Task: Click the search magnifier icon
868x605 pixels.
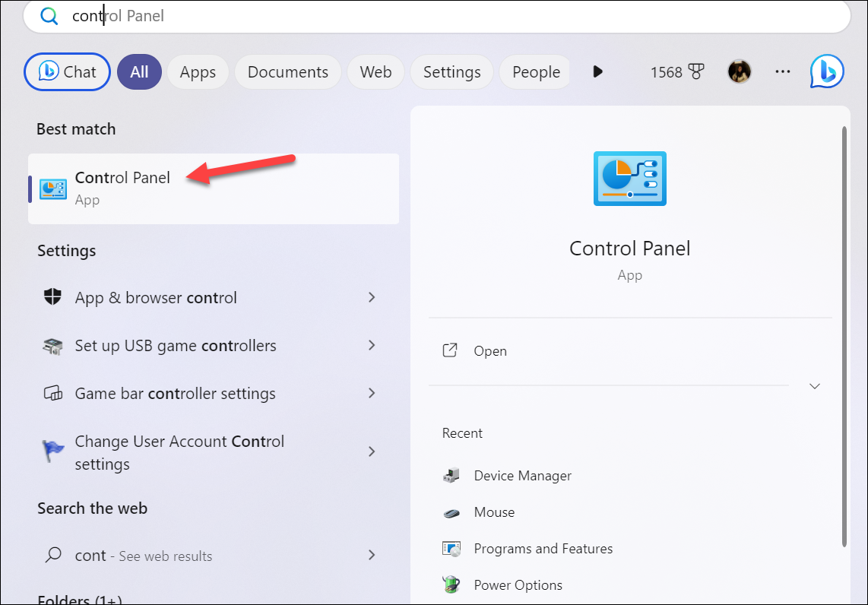Action: pyautogui.click(x=49, y=16)
